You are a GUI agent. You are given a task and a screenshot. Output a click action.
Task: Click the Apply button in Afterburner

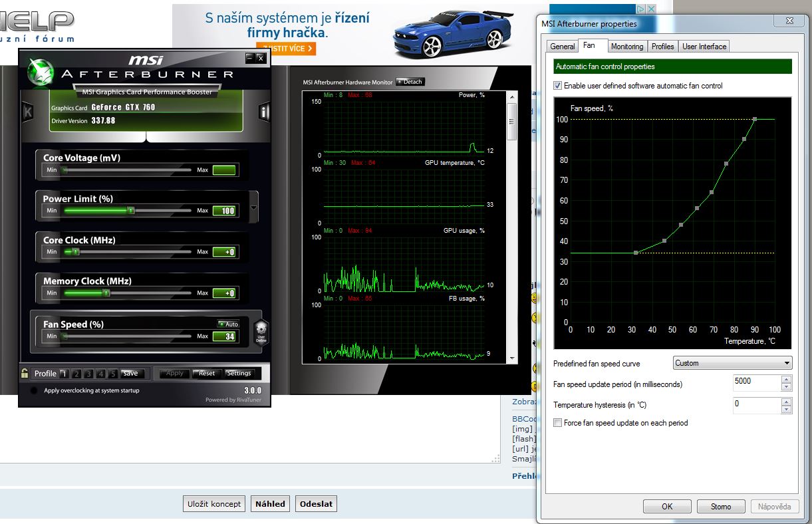[174, 374]
